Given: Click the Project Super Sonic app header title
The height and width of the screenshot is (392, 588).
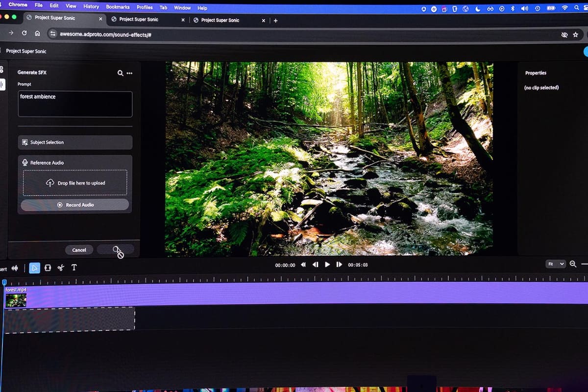Looking at the screenshot, I should click(x=26, y=51).
